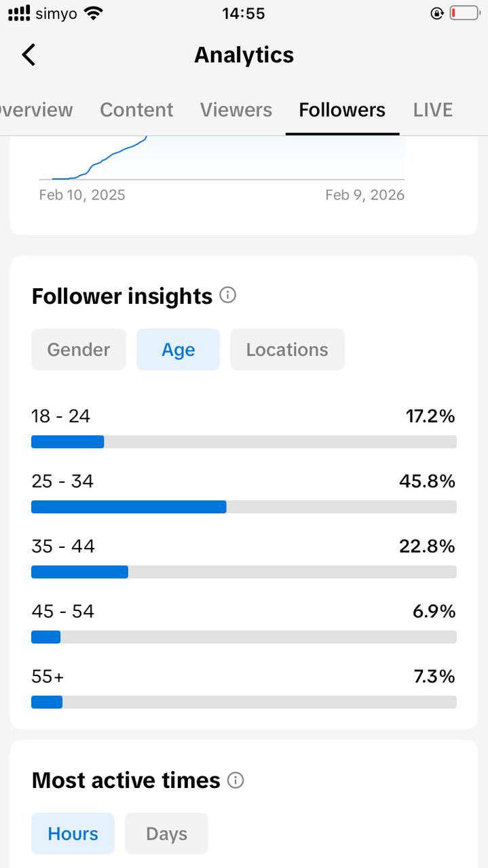Select the Gender filter chip

coord(79,349)
